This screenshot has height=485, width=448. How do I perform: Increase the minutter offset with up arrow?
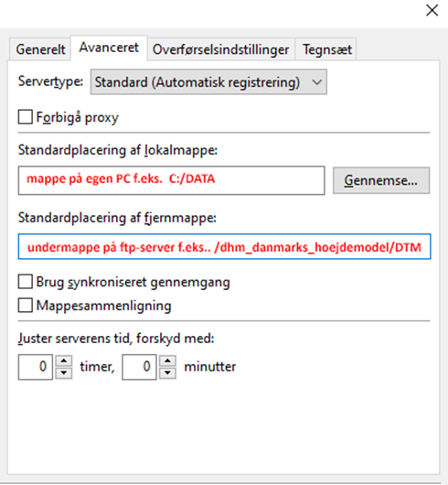pyautogui.click(x=167, y=361)
